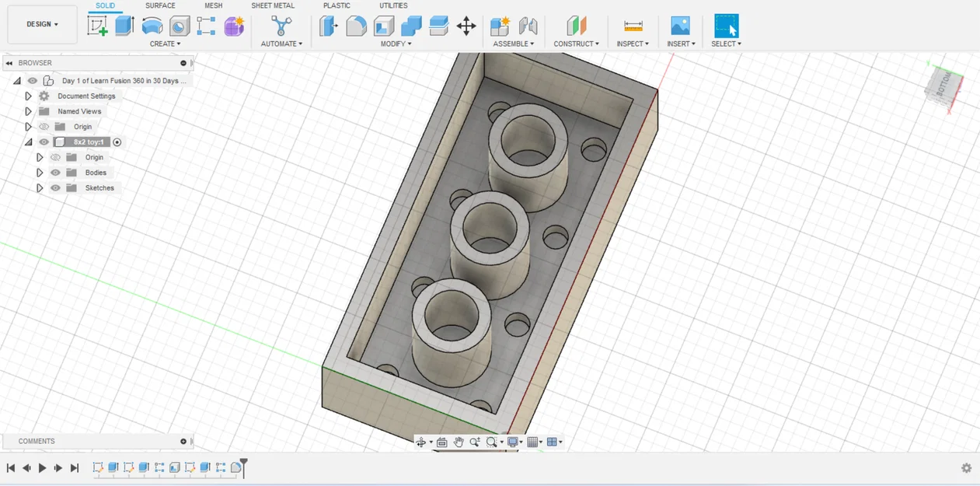Open the Modify dropdown menu
980x486 pixels.
(395, 44)
